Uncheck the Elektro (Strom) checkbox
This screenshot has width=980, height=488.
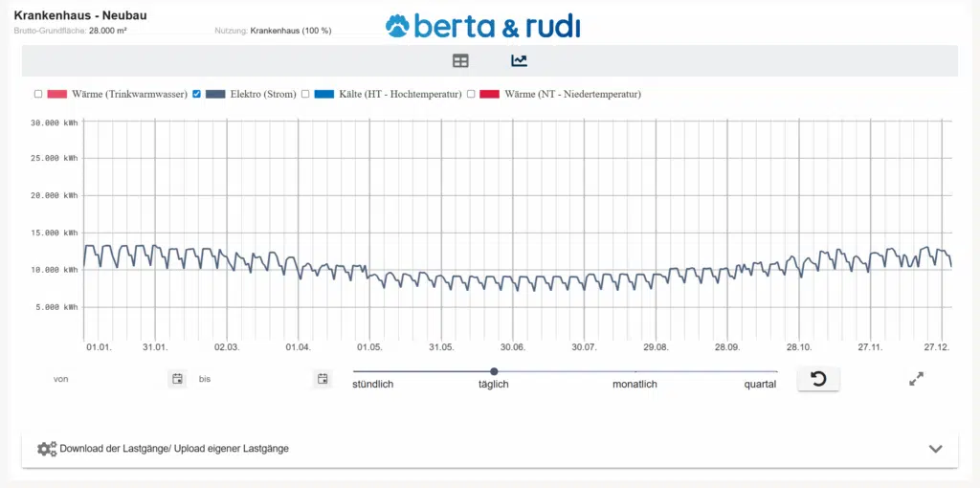pos(196,94)
